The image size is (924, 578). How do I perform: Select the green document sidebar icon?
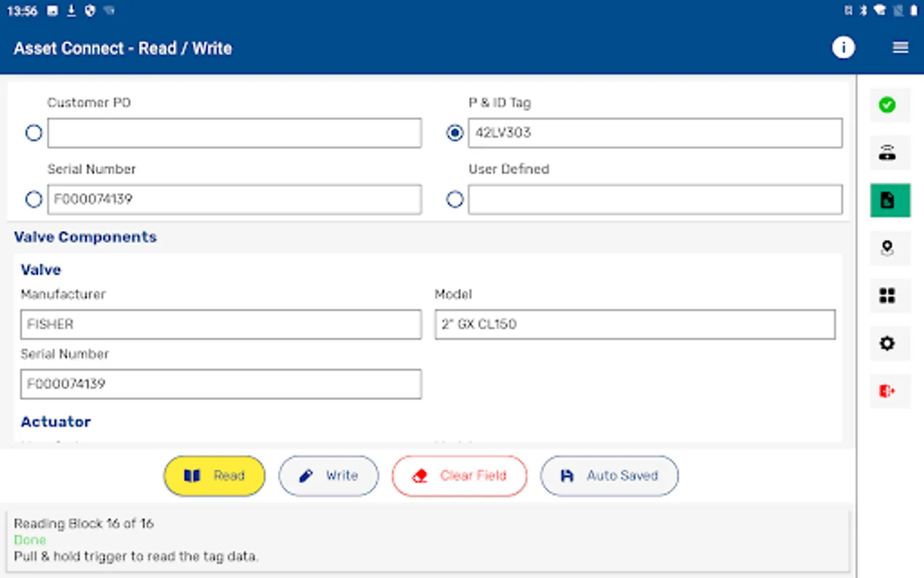[x=889, y=200]
